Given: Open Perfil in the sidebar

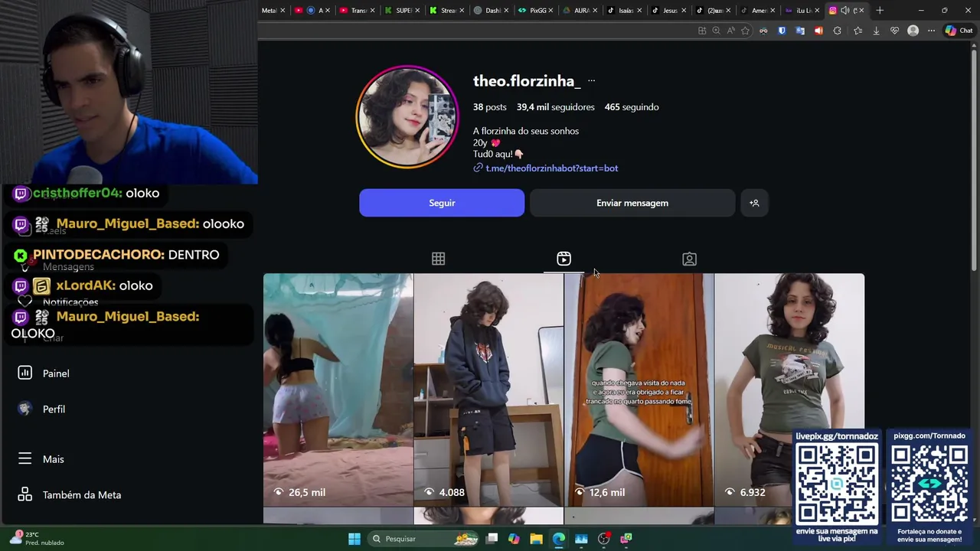Looking at the screenshot, I should (x=42, y=409).
